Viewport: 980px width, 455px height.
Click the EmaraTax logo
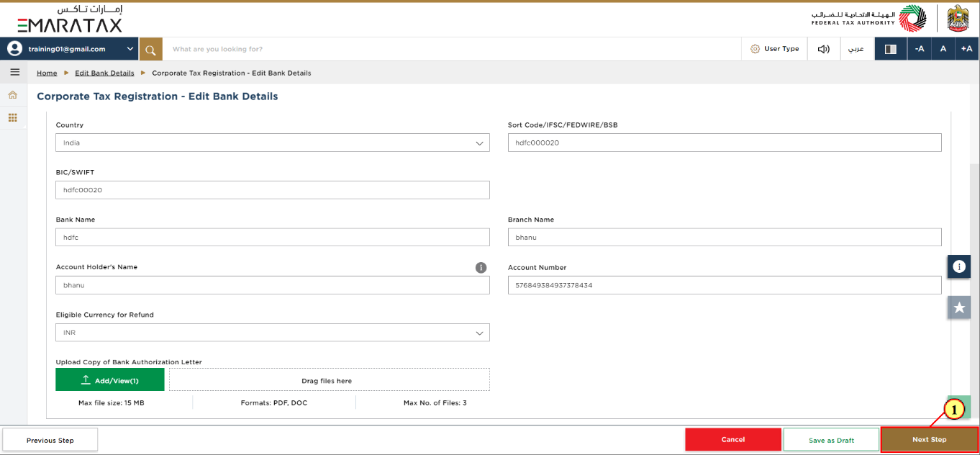click(70, 19)
